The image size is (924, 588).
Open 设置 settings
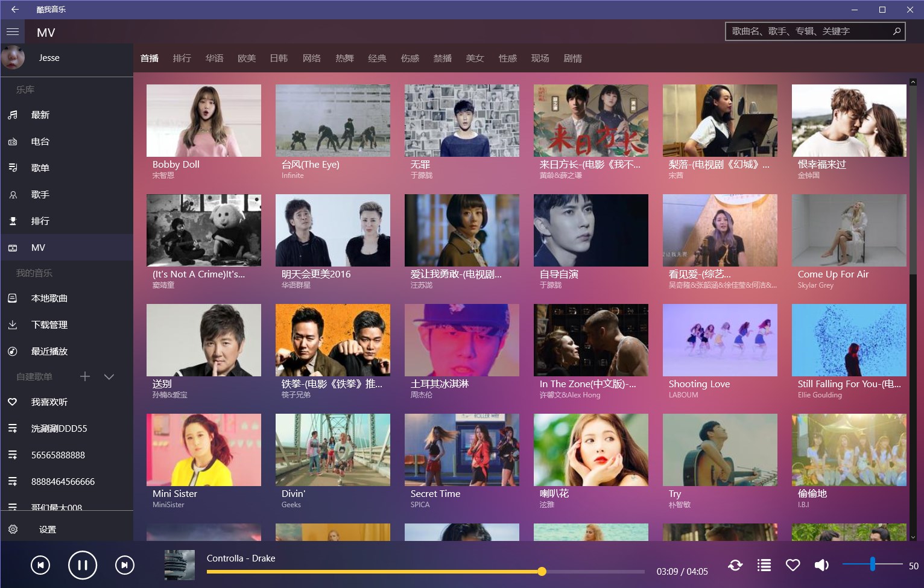(66, 530)
